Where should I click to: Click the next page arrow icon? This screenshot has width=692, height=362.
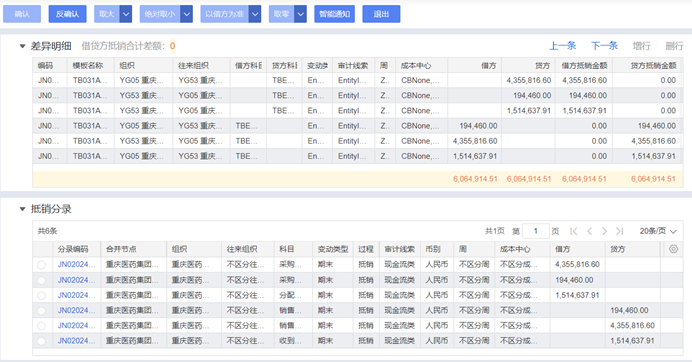click(605, 231)
